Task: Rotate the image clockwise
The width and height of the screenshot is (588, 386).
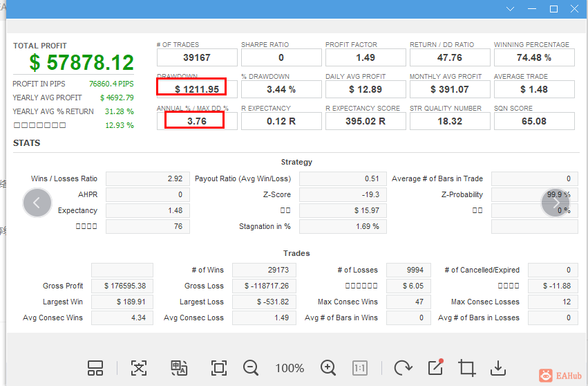Action: tap(403, 367)
